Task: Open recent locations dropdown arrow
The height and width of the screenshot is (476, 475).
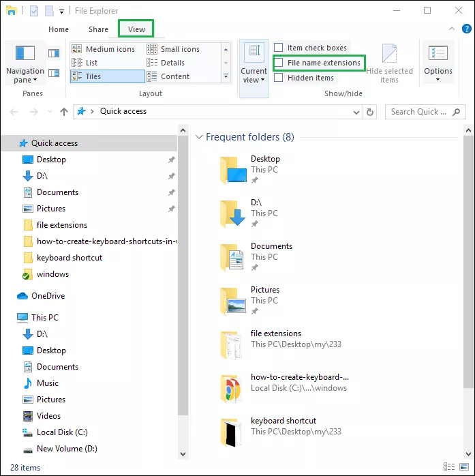Action: pyautogui.click(x=50, y=112)
